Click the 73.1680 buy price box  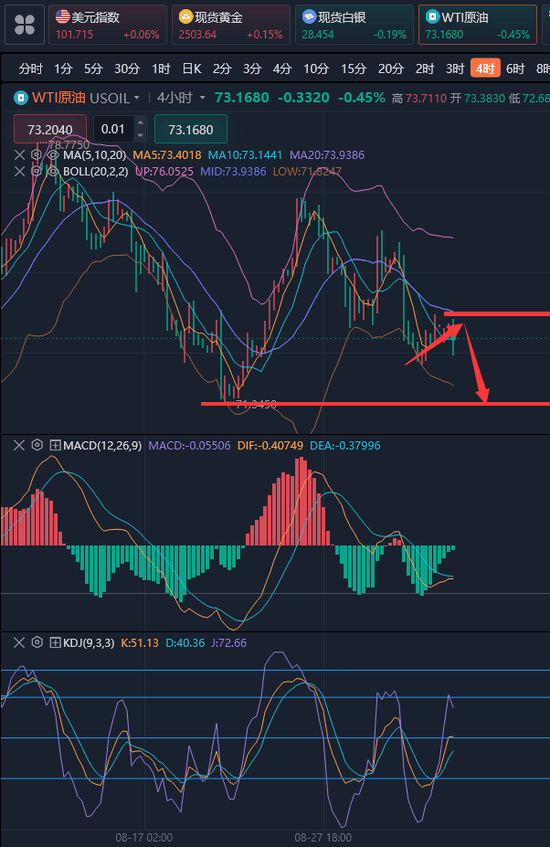[191, 130]
